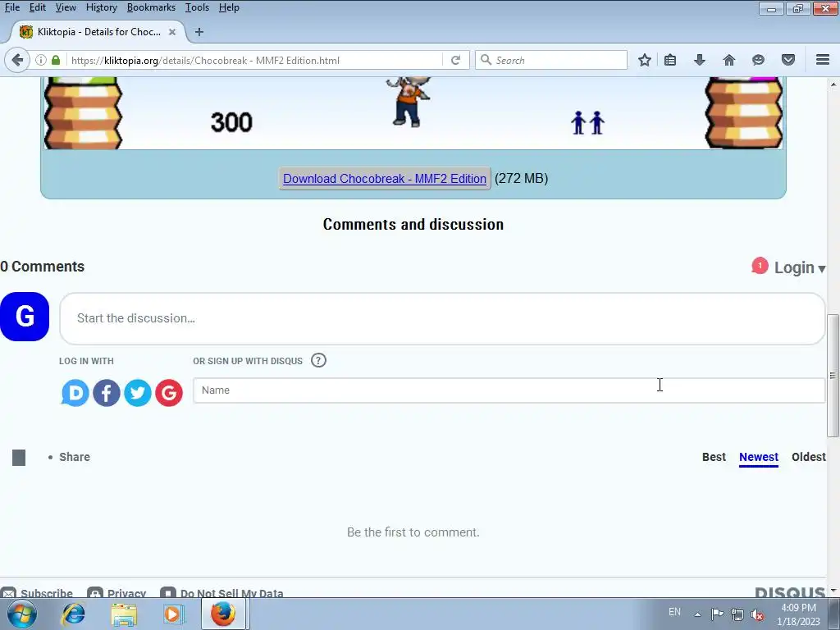Open Windows Explorer folder on taskbar

[x=124, y=614]
